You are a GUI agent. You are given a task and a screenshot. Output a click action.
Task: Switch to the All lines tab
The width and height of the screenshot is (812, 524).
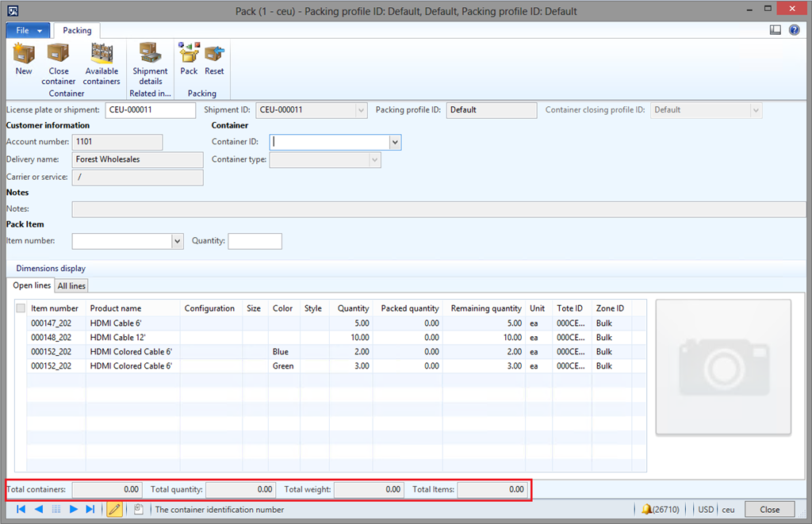(x=71, y=285)
